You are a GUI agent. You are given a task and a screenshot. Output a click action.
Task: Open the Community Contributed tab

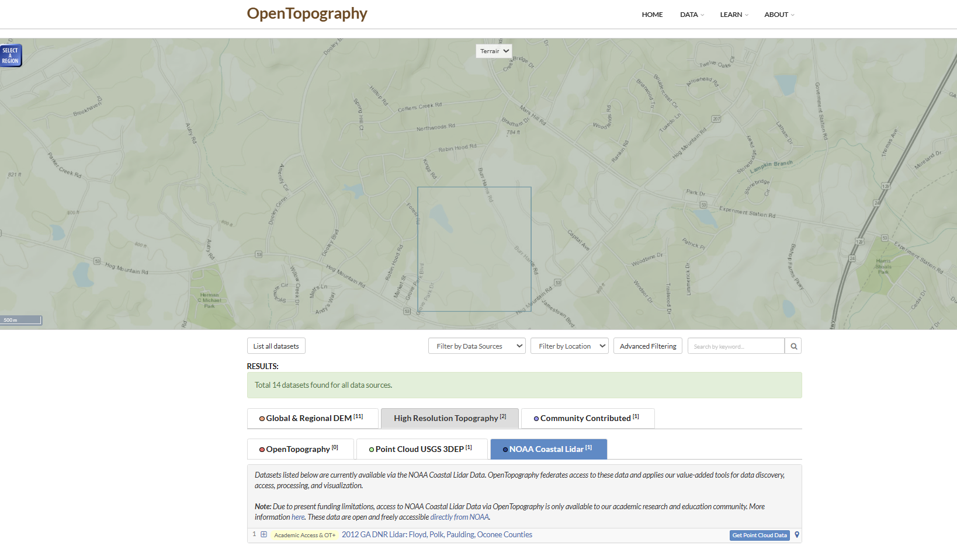pyautogui.click(x=588, y=418)
